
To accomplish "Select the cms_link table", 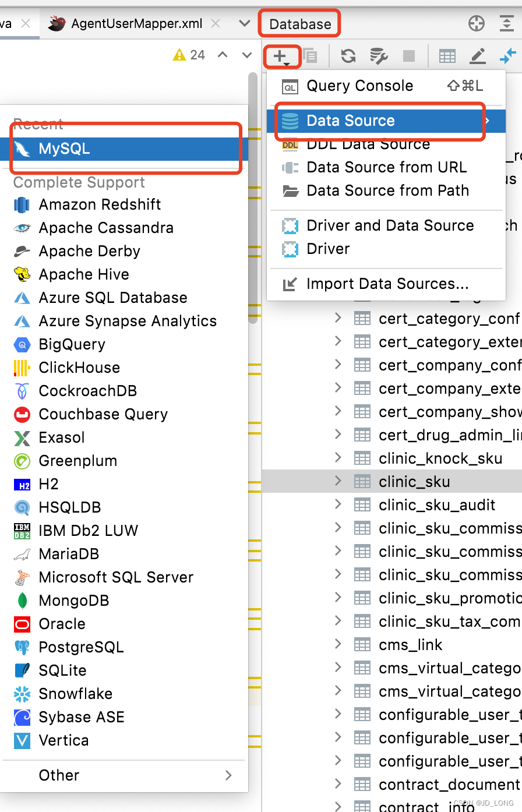I will tap(411, 645).
